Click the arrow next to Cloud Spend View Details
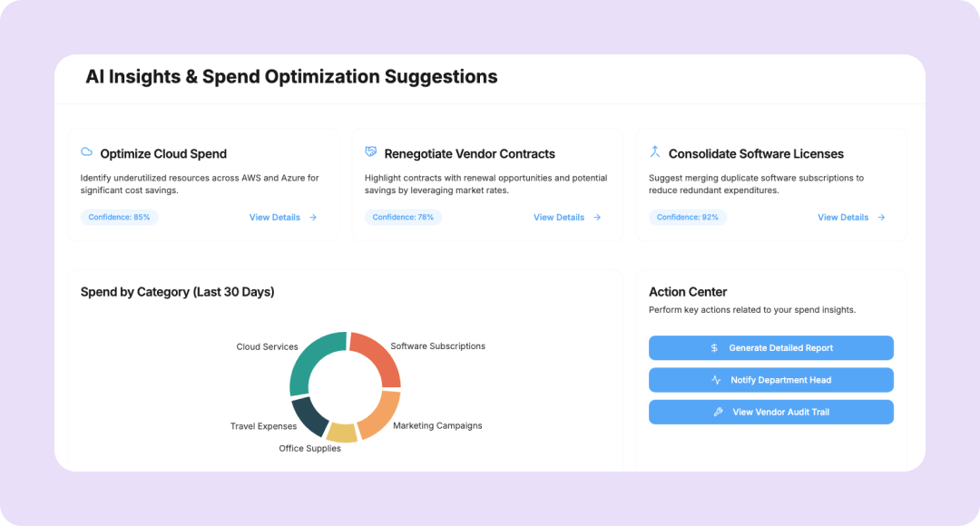980x526 pixels. tap(313, 218)
